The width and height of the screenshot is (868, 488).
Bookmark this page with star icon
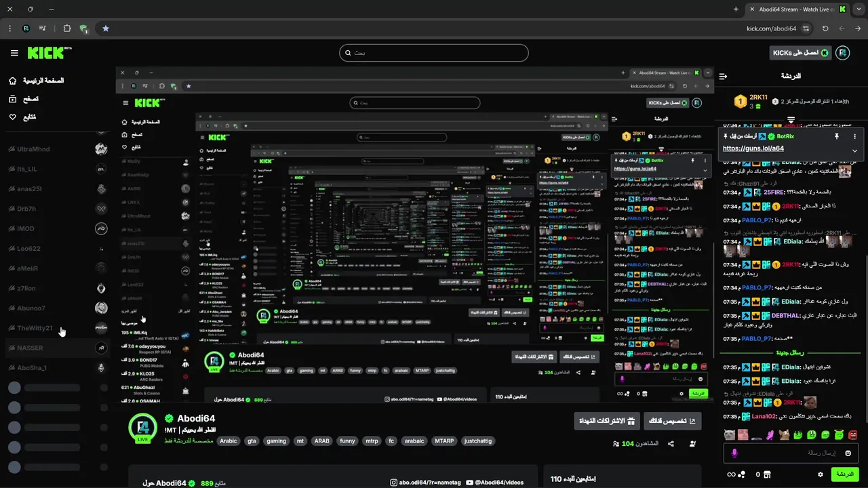tap(106, 28)
